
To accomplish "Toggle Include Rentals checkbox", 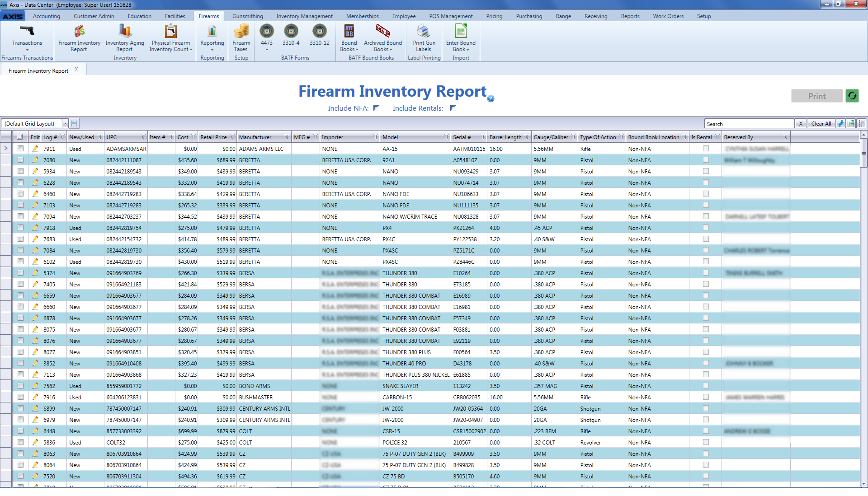I will (453, 108).
